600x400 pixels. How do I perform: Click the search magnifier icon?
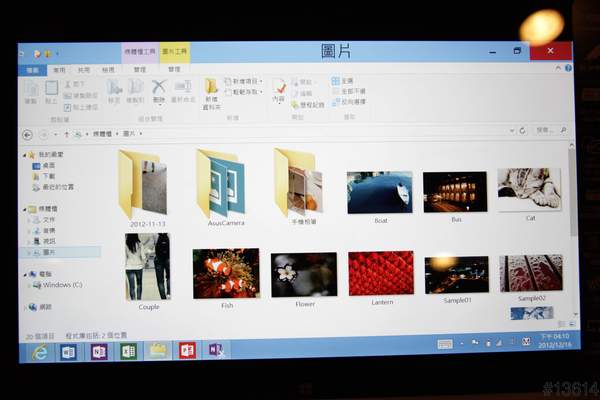(x=563, y=130)
